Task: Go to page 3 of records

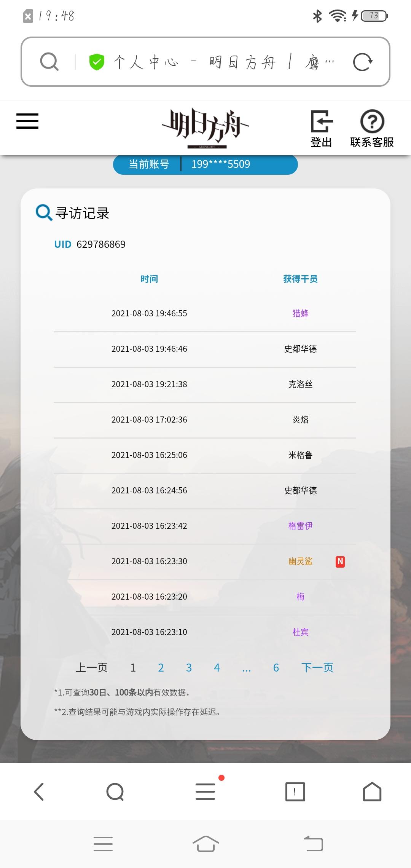Action: click(x=189, y=667)
